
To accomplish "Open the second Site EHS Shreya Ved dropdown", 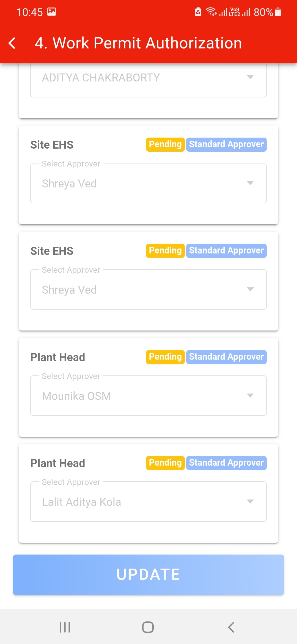I will coord(148,290).
